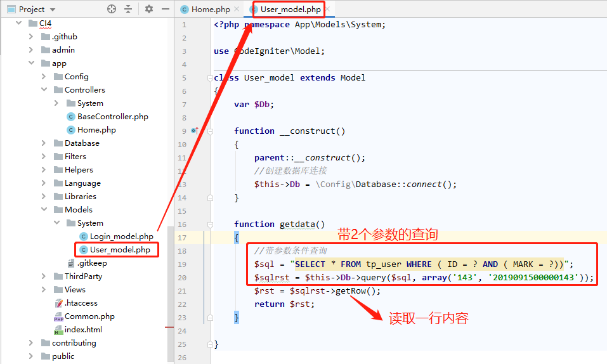Click line number 21 in the gutter

click(182, 291)
